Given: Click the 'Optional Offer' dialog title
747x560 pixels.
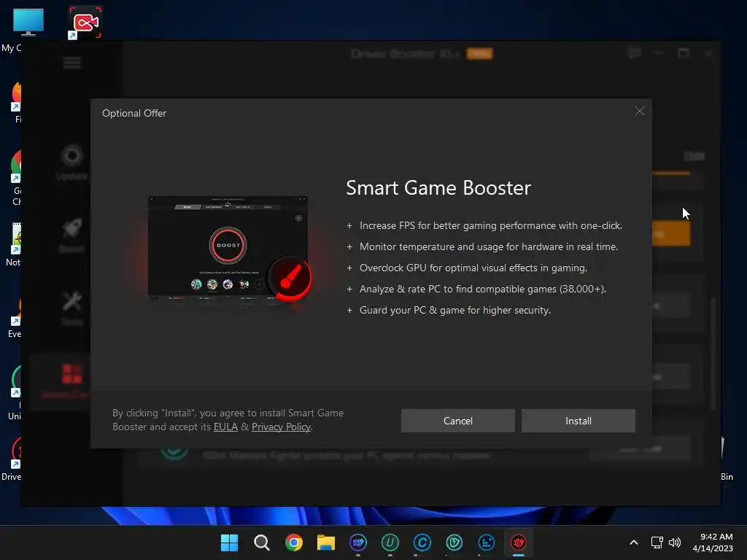Looking at the screenshot, I should 134,113.
